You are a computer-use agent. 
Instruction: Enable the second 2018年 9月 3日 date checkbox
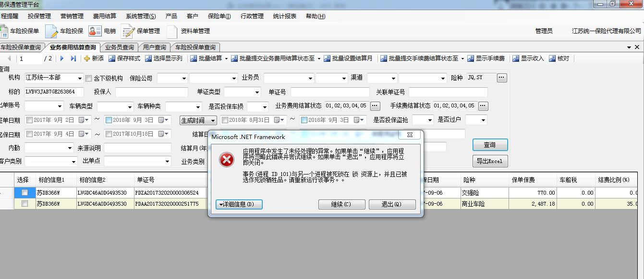[304, 120]
